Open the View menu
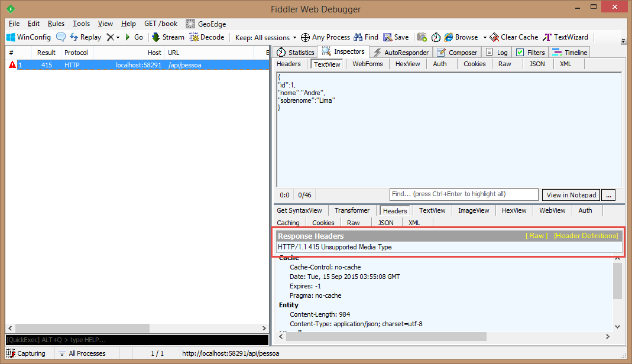The image size is (632, 364). (x=105, y=24)
